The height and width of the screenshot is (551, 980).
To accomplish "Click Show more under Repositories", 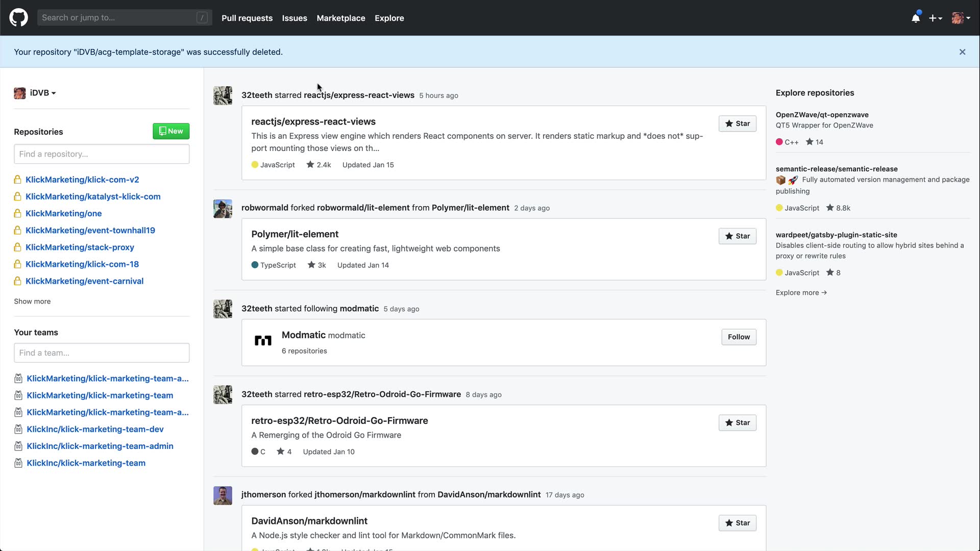I will coord(32,302).
